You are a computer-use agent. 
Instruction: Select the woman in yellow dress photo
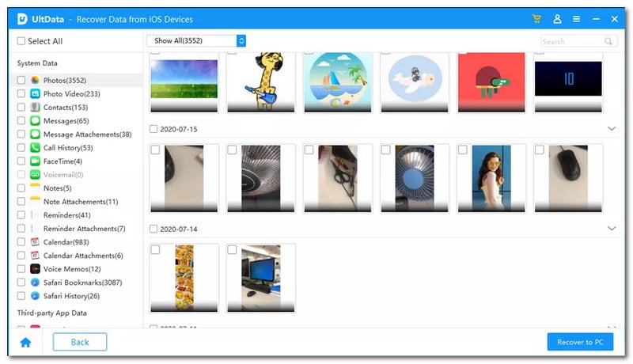coord(491,178)
